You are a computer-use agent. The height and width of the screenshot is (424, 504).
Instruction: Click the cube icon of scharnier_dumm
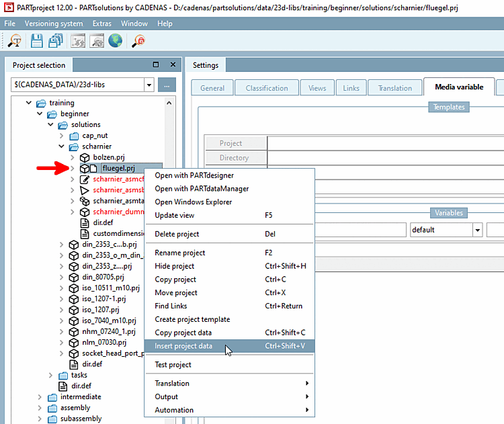pos(85,212)
